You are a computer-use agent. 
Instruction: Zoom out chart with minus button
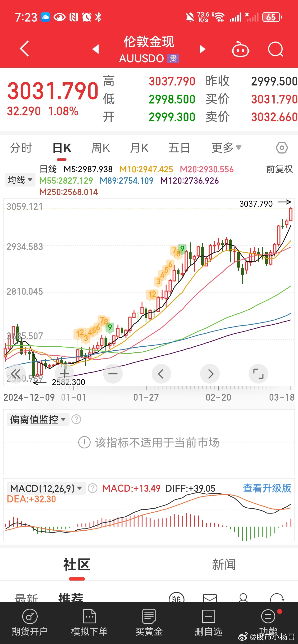coord(113,374)
